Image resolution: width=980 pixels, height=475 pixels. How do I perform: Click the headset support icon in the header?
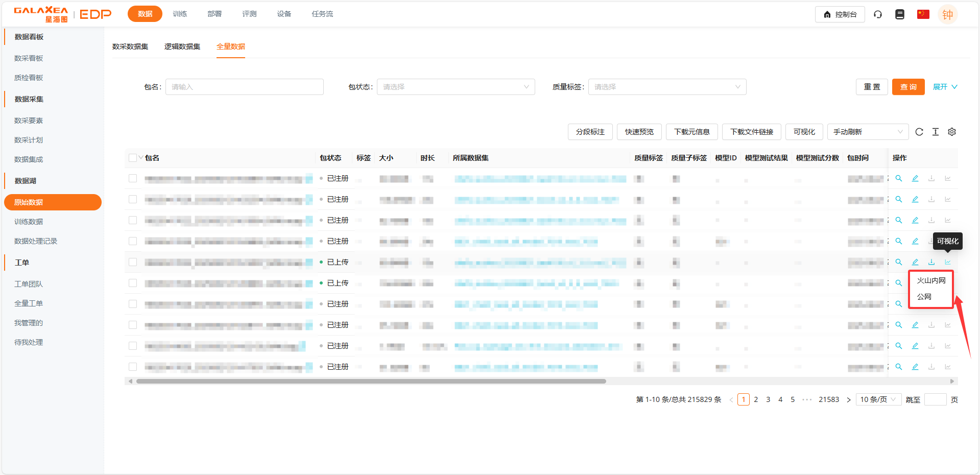(877, 14)
